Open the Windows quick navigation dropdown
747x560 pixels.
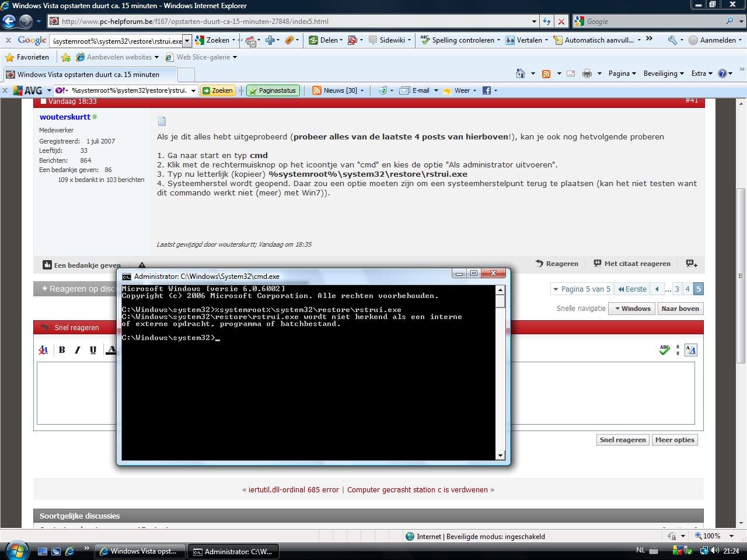click(x=632, y=309)
